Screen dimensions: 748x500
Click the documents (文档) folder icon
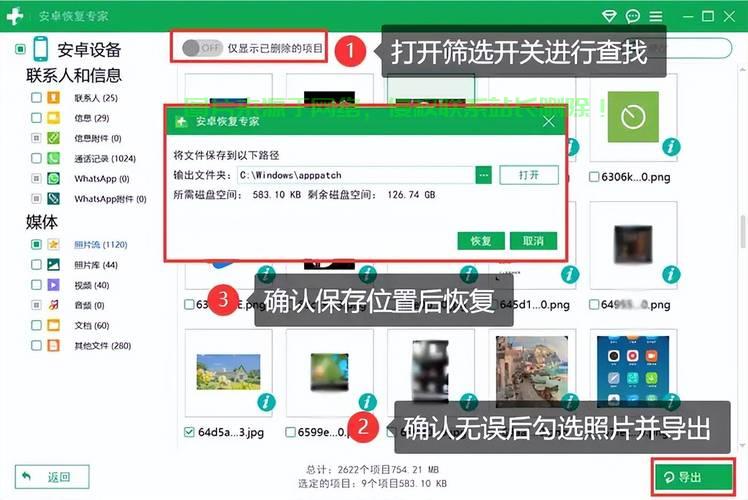point(53,325)
